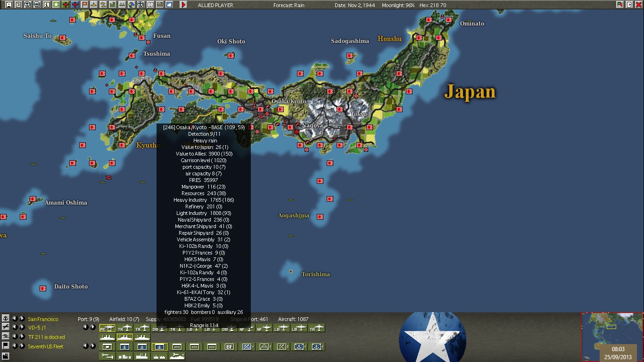Click the Ominato map label
This screenshot has height=362, width=644.
(472, 24)
